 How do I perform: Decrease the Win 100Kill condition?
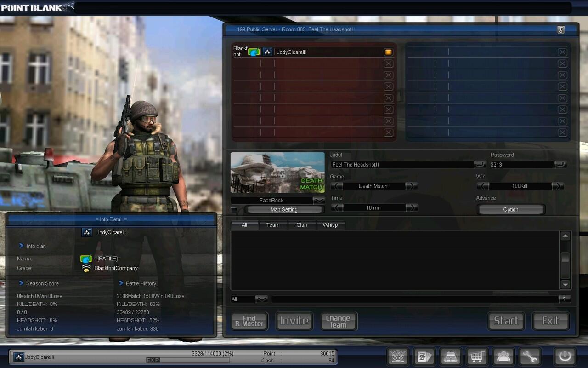tap(483, 186)
